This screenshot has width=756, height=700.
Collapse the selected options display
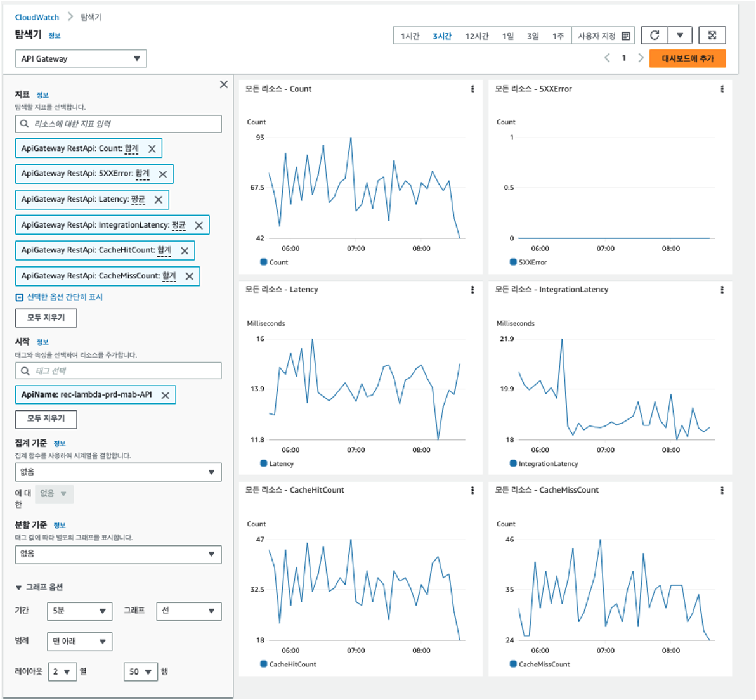point(60,297)
